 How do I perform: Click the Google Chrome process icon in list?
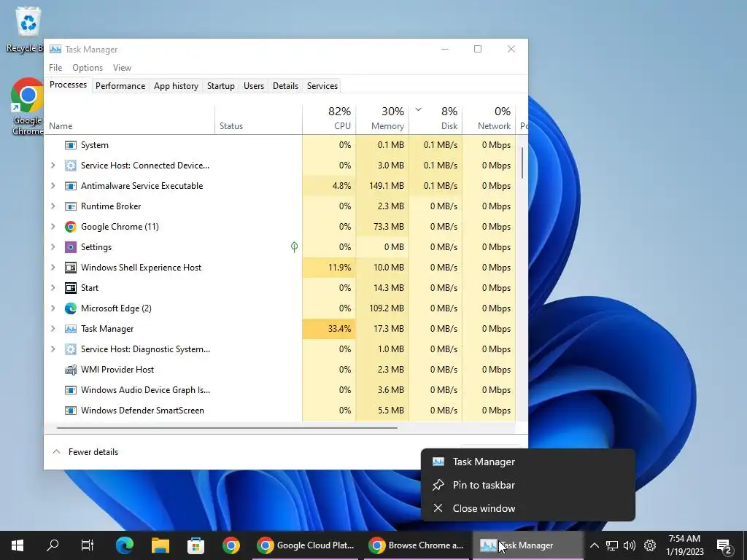point(71,227)
